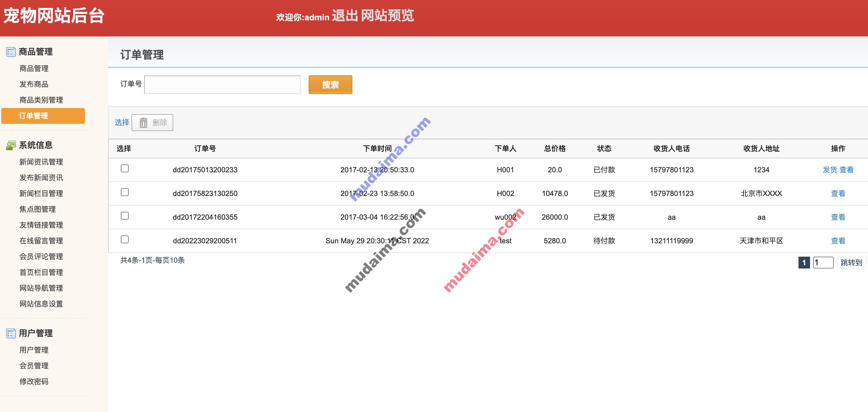Click the order number dd20223029200511 cell
868x412 pixels.
205,241
